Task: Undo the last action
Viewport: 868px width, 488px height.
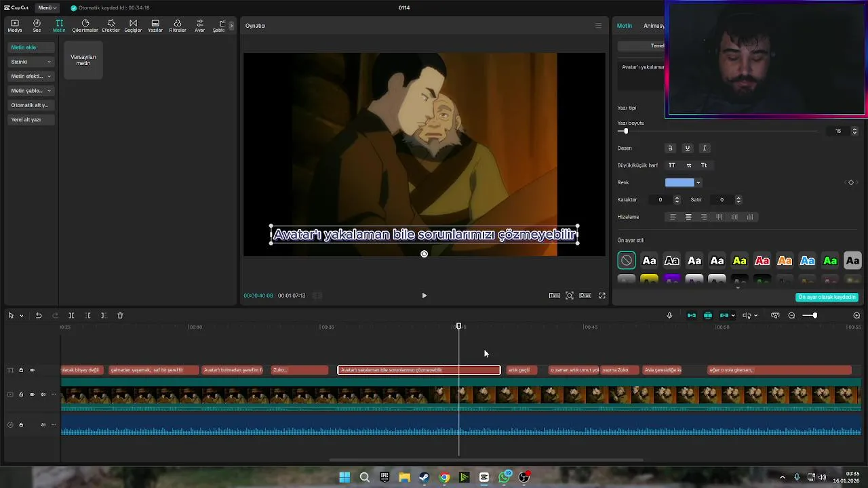Action: (x=39, y=315)
